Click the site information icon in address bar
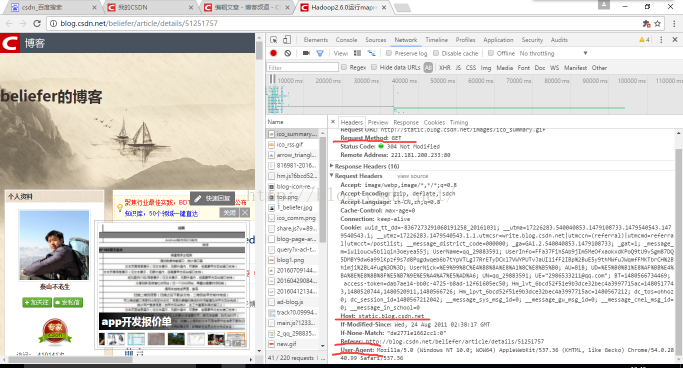This screenshot has height=368, width=683. [x=53, y=24]
